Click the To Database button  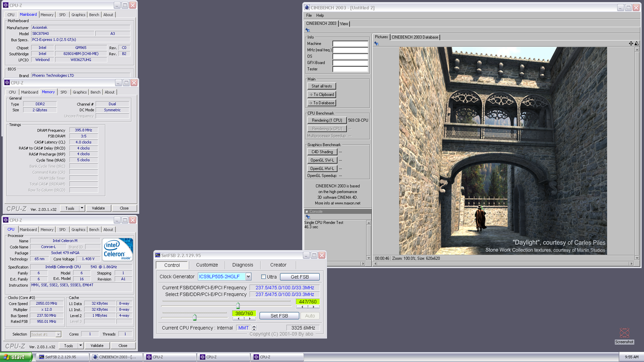tap(322, 103)
